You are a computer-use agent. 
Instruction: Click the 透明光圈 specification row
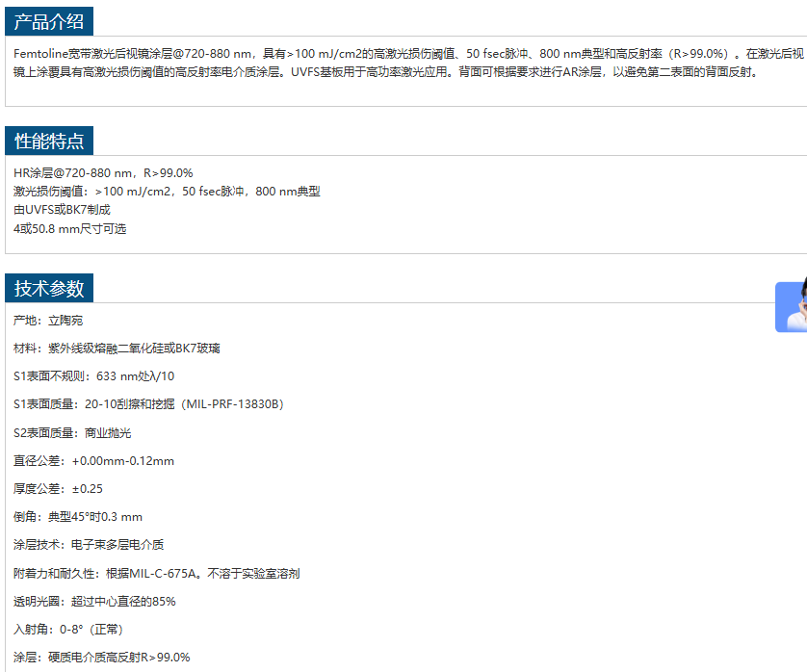click(x=94, y=602)
